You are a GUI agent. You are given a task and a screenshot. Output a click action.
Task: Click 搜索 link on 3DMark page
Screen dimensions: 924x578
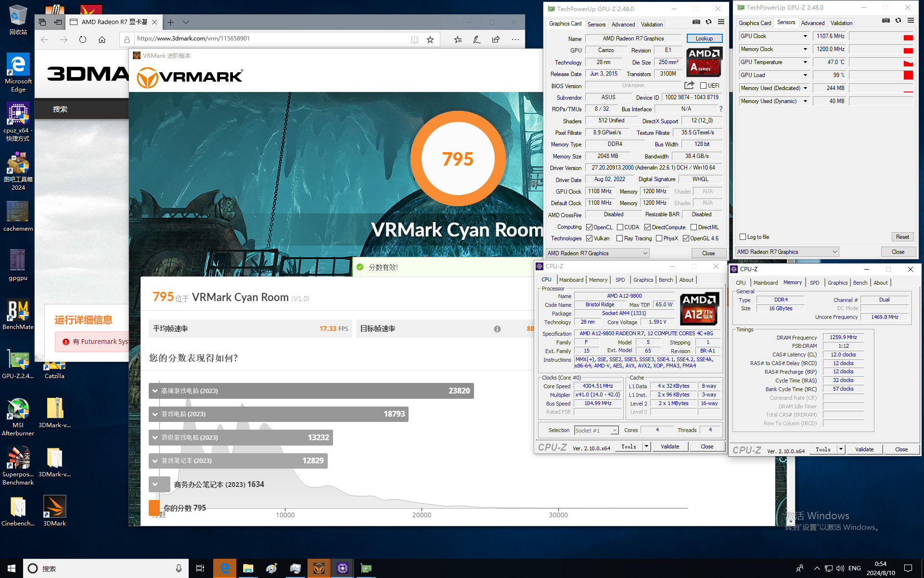pos(60,109)
